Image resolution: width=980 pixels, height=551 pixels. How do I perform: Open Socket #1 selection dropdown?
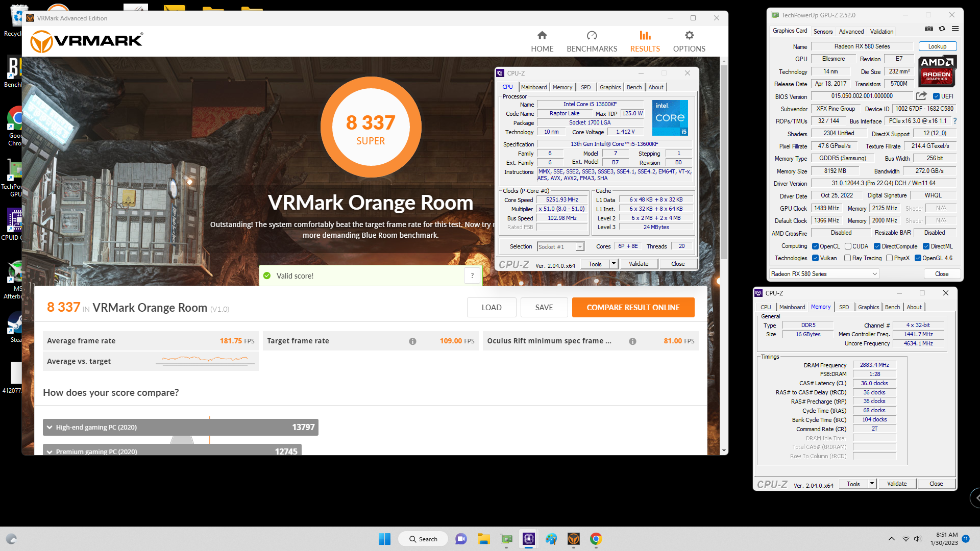(x=560, y=247)
